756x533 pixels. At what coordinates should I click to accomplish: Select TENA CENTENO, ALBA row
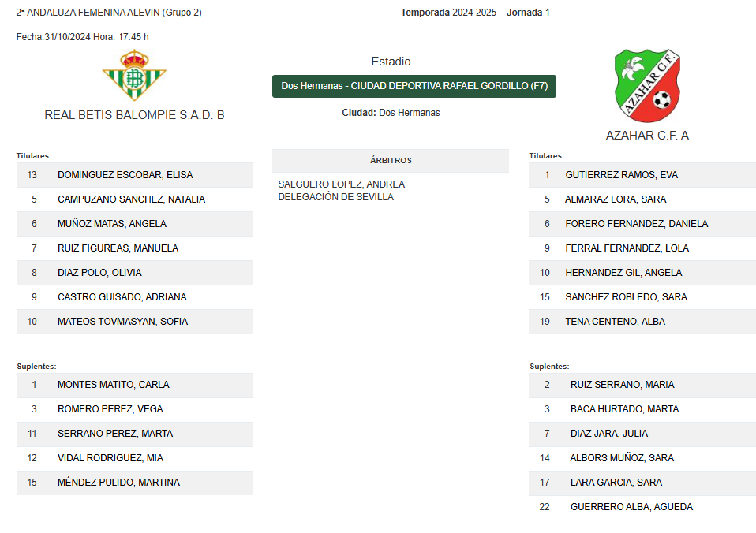point(642,322)
